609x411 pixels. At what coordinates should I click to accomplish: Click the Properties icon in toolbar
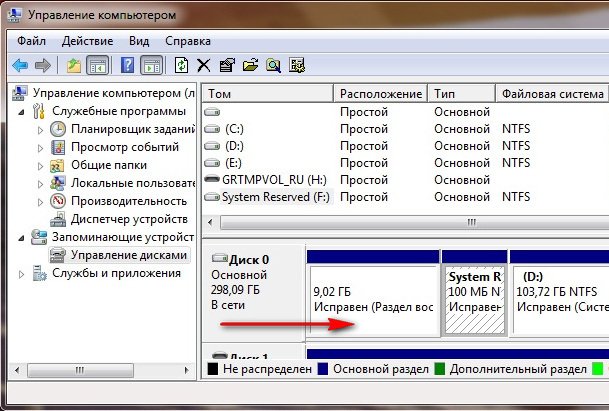227,65
